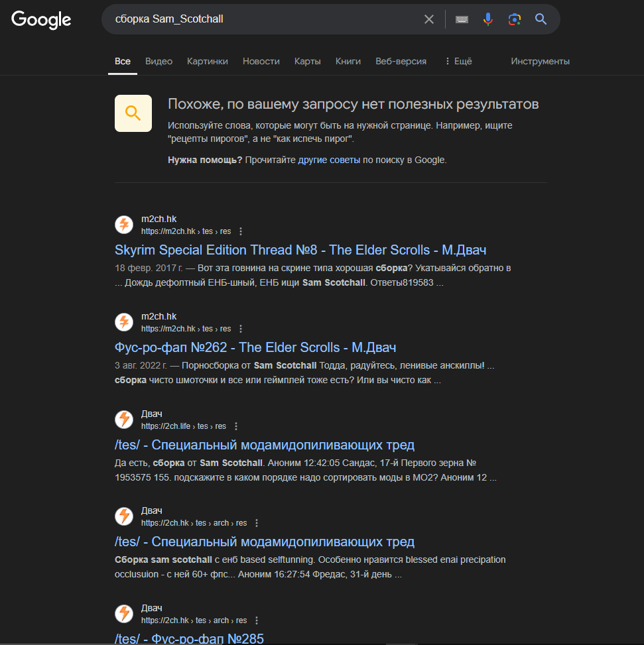Switch to the Веб-версия tab
The height and width of the screenshot is (645, 644).
(x=401, y=61)
